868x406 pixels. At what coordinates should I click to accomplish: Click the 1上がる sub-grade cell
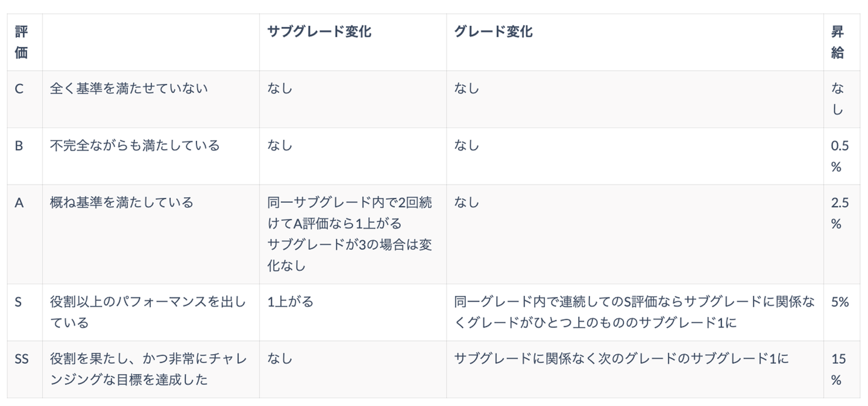[291, 302]
